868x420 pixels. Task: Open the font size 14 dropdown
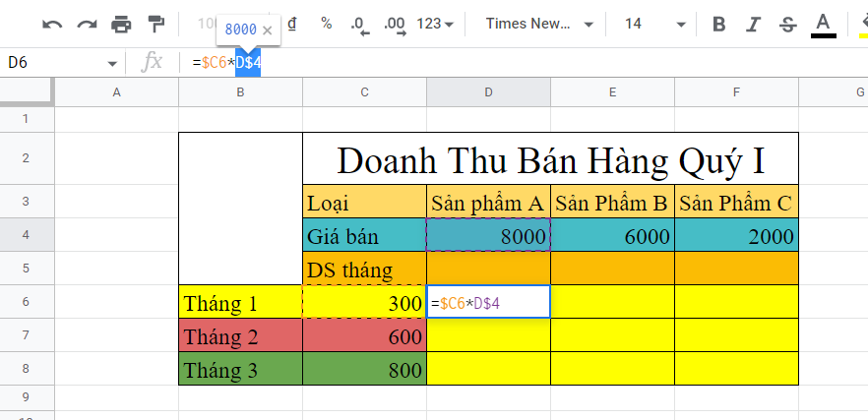[654, 24]
